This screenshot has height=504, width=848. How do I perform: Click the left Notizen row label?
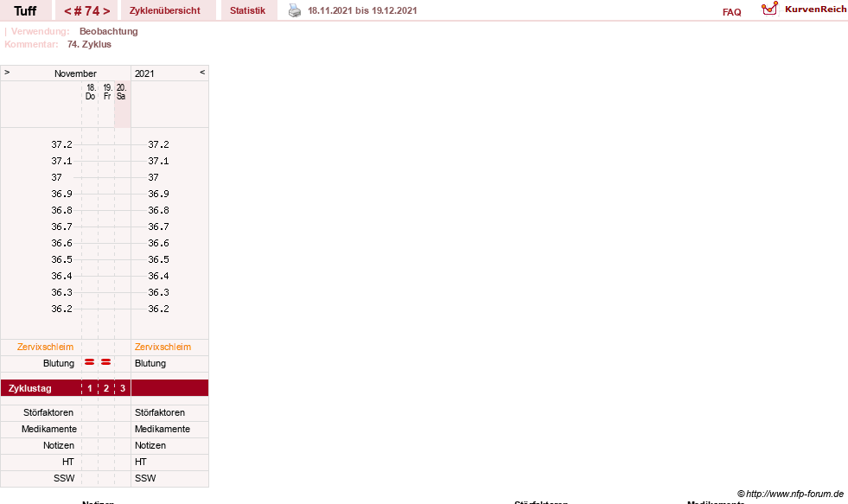[59, 445]
